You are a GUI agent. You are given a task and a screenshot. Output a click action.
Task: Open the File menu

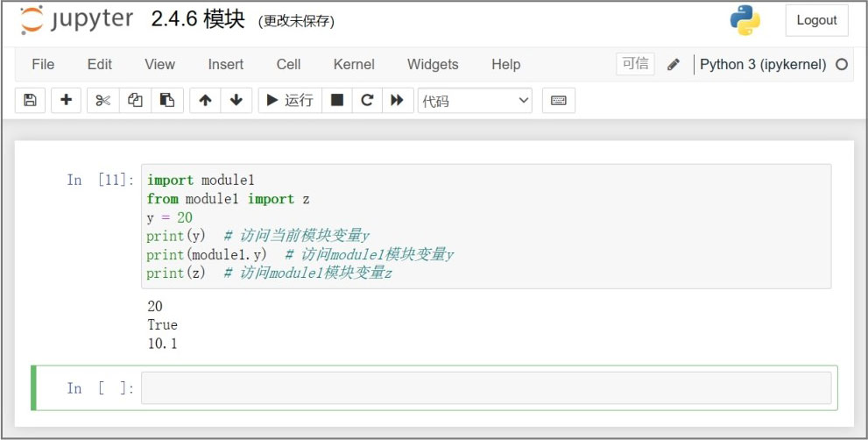click(x=43, y=65)
